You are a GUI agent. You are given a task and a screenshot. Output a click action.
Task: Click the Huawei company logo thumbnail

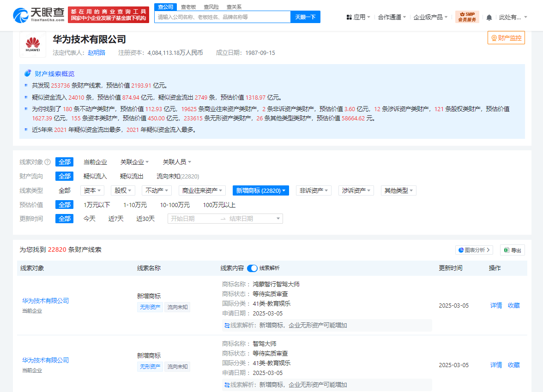tap(33, 44)
